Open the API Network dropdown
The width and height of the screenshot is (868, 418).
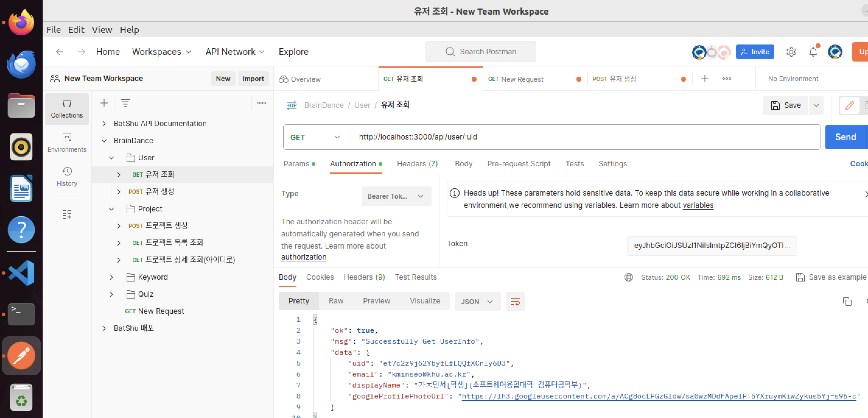(x=235, y=51)
